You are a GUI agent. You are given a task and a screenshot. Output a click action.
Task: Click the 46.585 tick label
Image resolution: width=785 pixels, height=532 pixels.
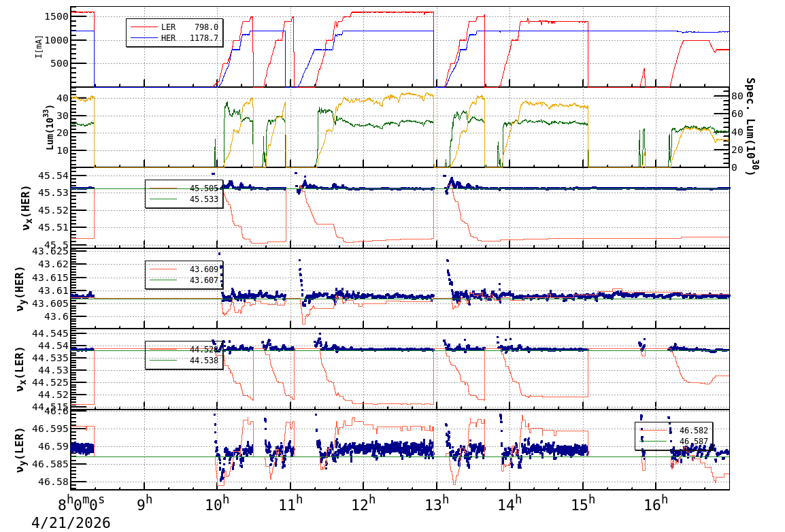50,464
